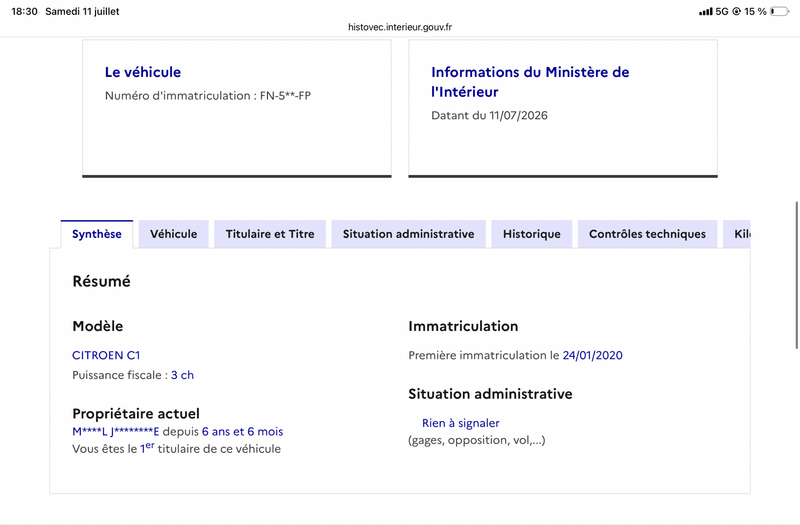
Task: Click the 'Samedi 11 juillet' date text
Action: click(82, 11)
